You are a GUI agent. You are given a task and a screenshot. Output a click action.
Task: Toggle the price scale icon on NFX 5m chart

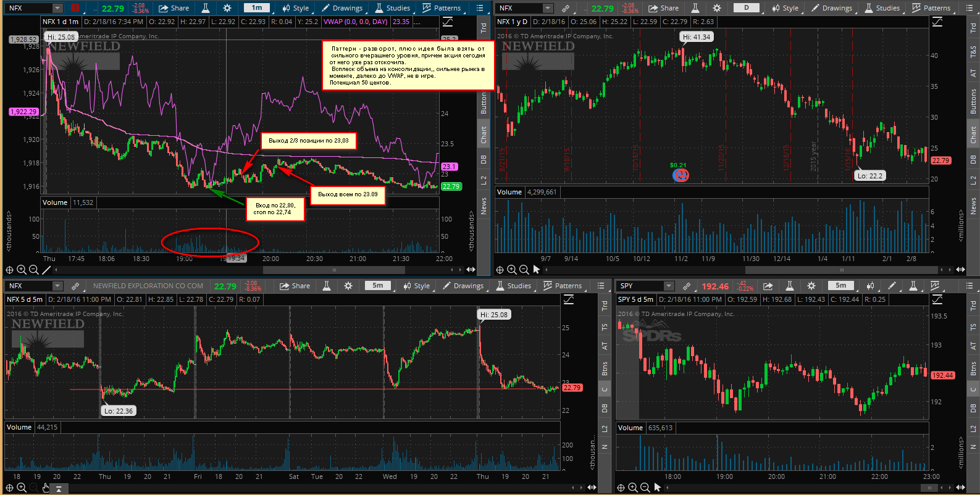click(x=569, y=299)
